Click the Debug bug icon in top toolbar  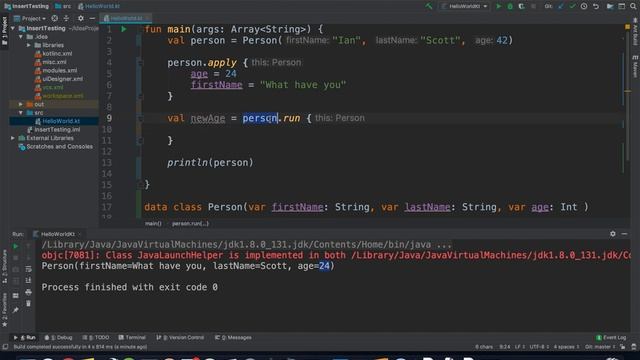pyautogui.click(x=510, y=6)
